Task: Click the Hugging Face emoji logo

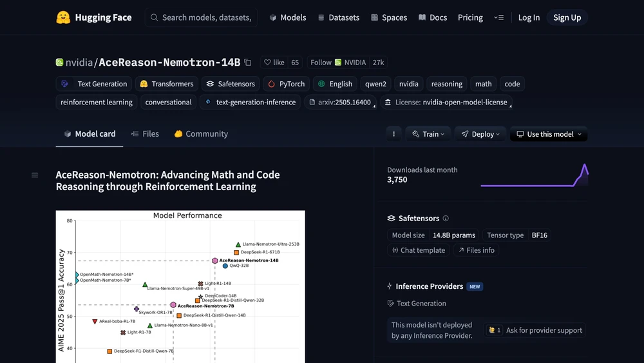Action: tap(63, 17)
